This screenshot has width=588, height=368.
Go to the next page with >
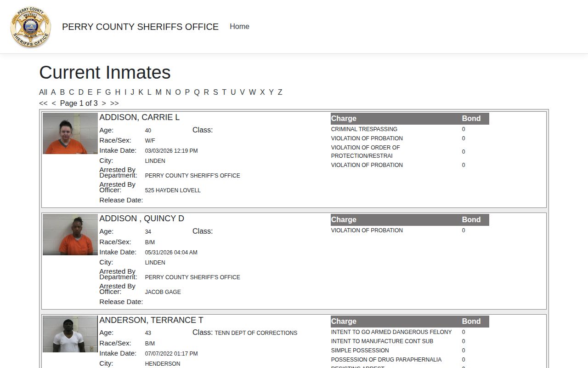click(x=104, y=103)
